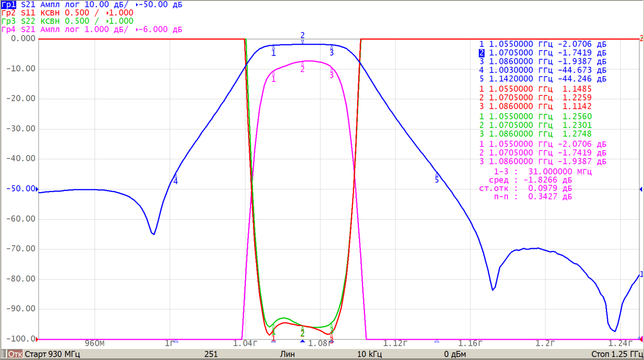Select blue marker 4 on the S21 trace
Screen dimensions: 644x360
(175, 179)
